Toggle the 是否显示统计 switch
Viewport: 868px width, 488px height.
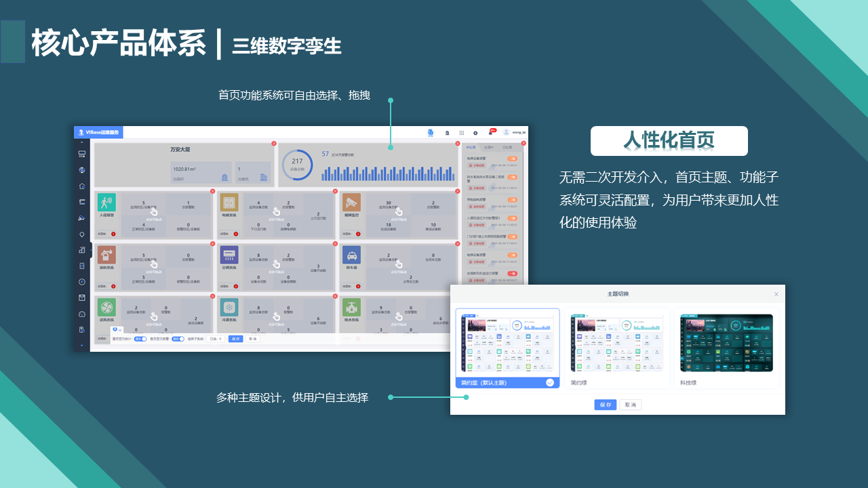tap(140, 338)
